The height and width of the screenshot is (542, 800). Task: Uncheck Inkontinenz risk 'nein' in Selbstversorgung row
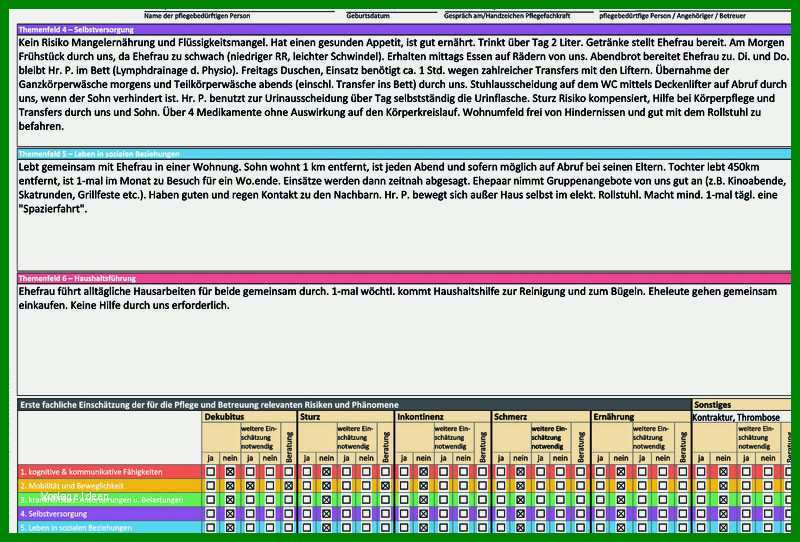pos(423,513)
